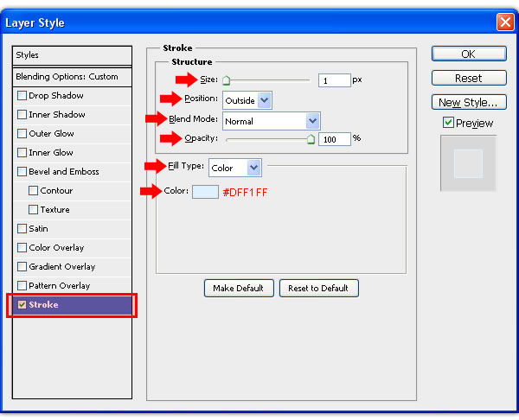Tick the Outer Glow checkbox

[22, 134]
